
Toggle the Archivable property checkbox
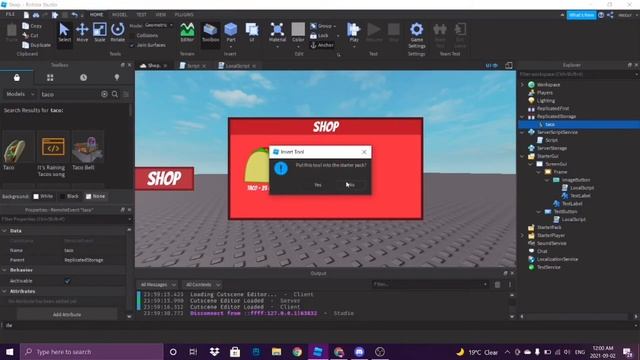coord(67,281)
